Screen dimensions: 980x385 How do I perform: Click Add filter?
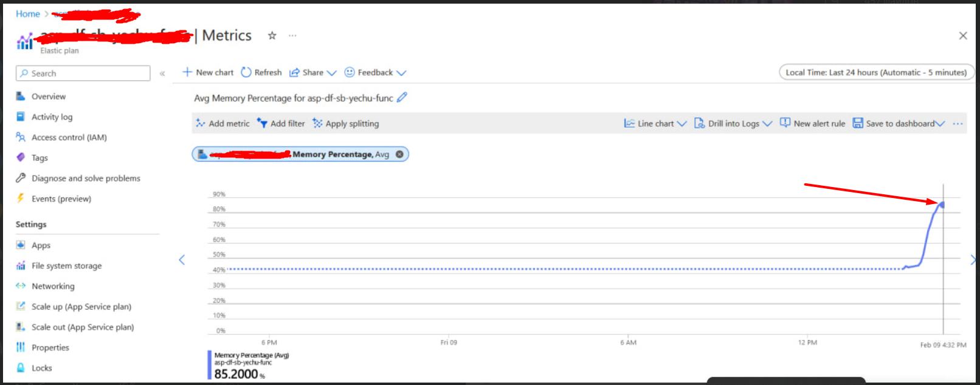pyautogui.click(x=281, y=123)
